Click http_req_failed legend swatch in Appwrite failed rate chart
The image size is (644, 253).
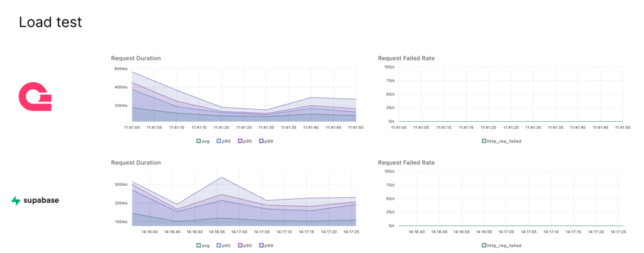484,141
